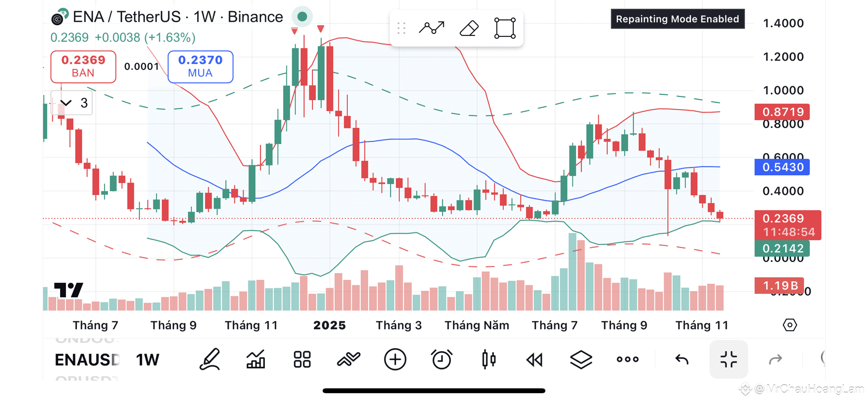This screenshot has width=868, height=401.
Task: Select the trend line drawing tool
Action: (432, 28)
